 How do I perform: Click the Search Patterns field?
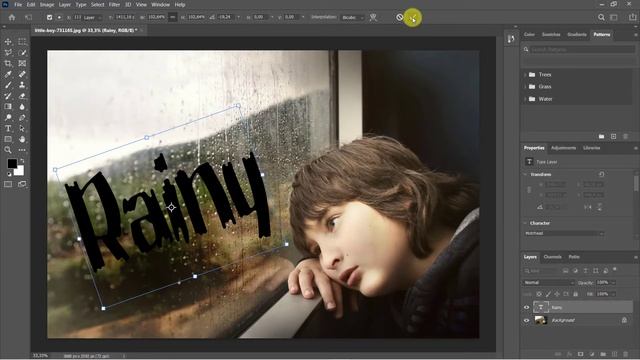click(582, 49)
